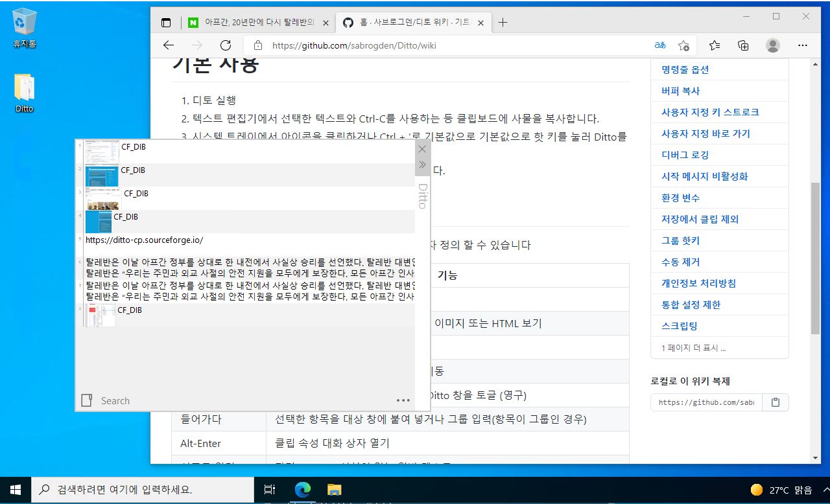Click taskbar search box

pyautogui.click(x=143, y=489)
